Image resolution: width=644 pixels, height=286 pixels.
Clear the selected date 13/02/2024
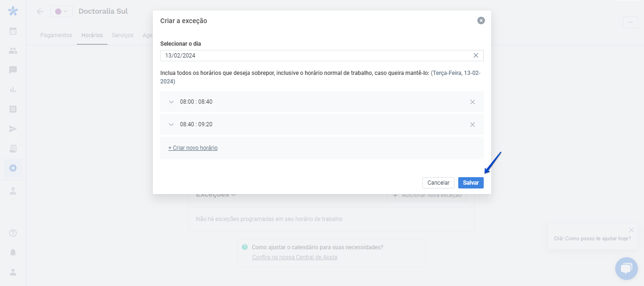tap(476, 56)
